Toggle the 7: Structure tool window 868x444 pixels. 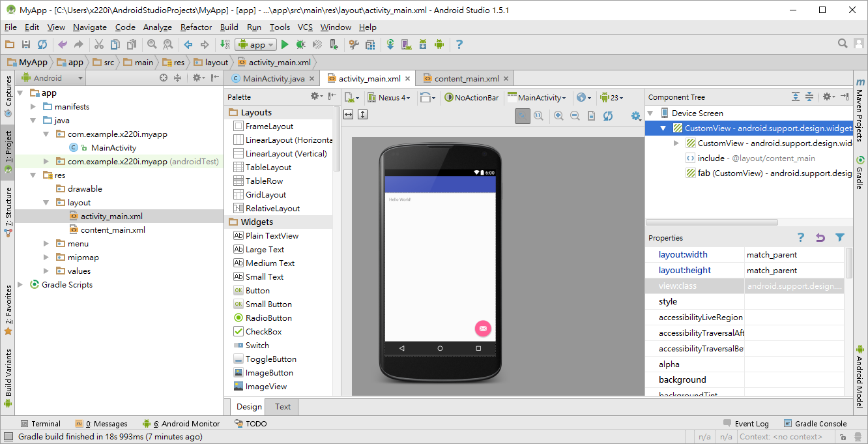(x=8, y=211)
